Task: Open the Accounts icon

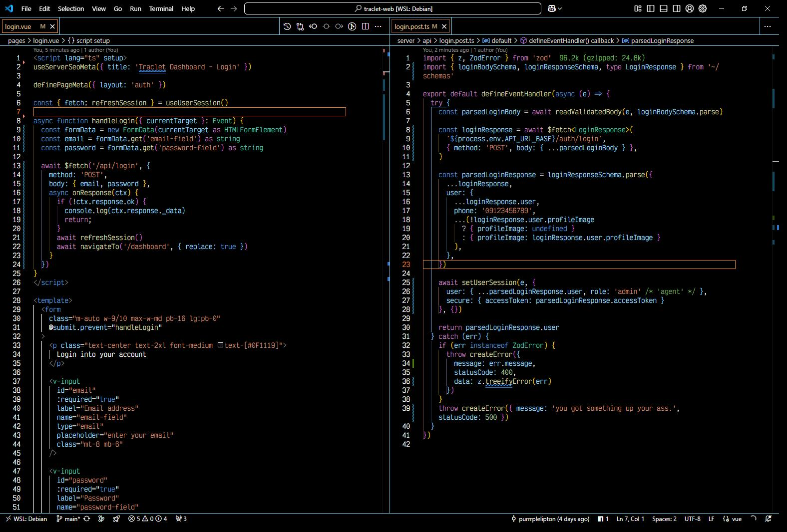Action: 690,8
